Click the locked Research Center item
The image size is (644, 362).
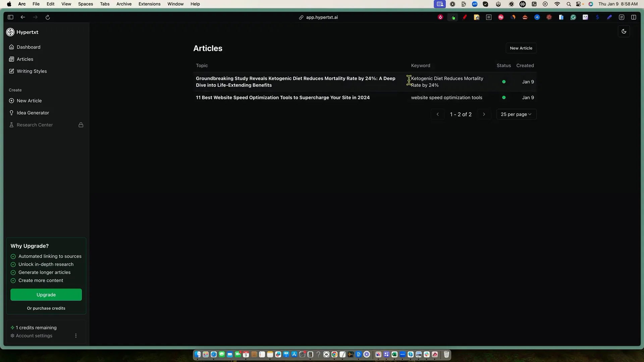(35, 125)
